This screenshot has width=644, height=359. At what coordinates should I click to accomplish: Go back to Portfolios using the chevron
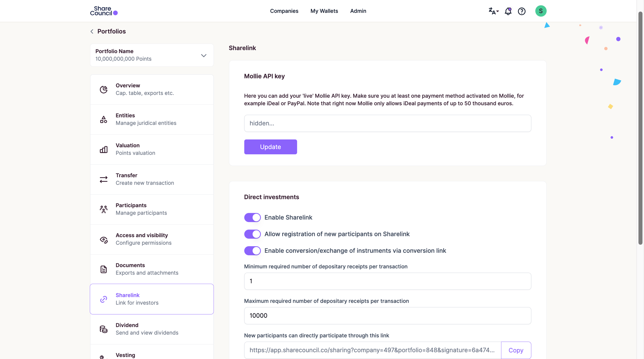92,32
